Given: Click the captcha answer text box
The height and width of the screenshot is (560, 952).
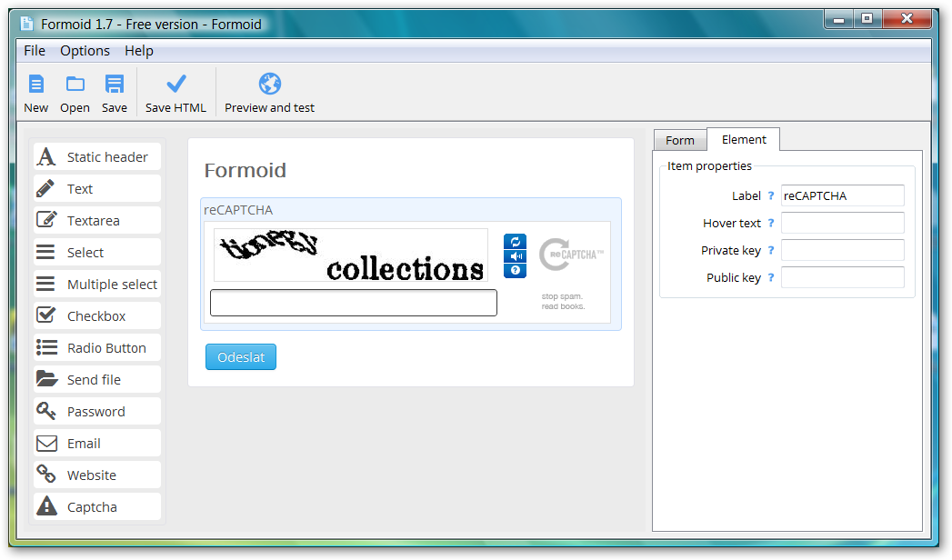Looking at the screenshot, I should [x=354, y=303].
